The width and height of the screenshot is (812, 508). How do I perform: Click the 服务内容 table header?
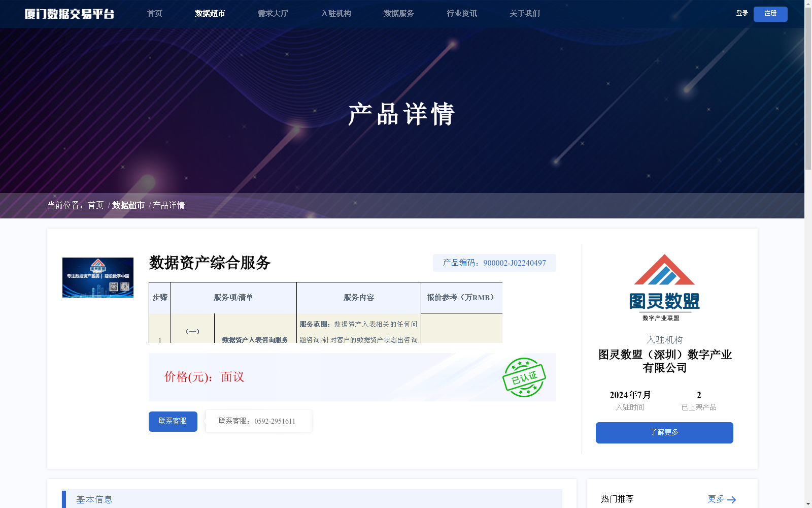pyautogui.click(x=359, y=298)
